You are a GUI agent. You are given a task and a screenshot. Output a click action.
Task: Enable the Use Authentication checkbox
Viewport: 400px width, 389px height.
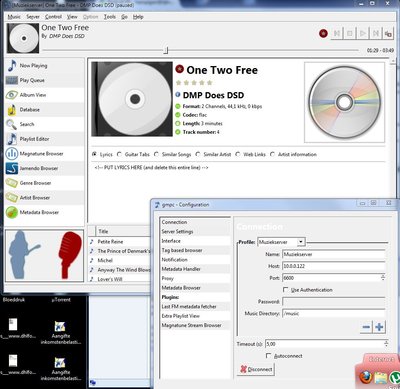pyautogui.click(x=286, y=290)
